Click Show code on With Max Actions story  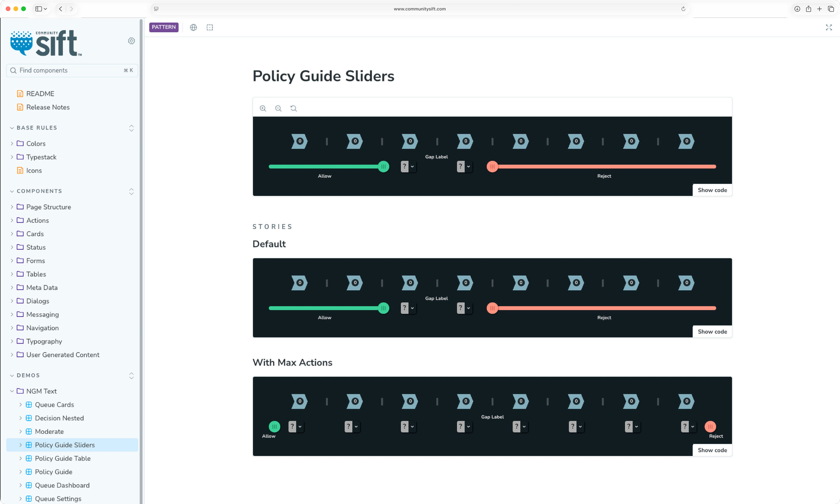click(712, 450)
